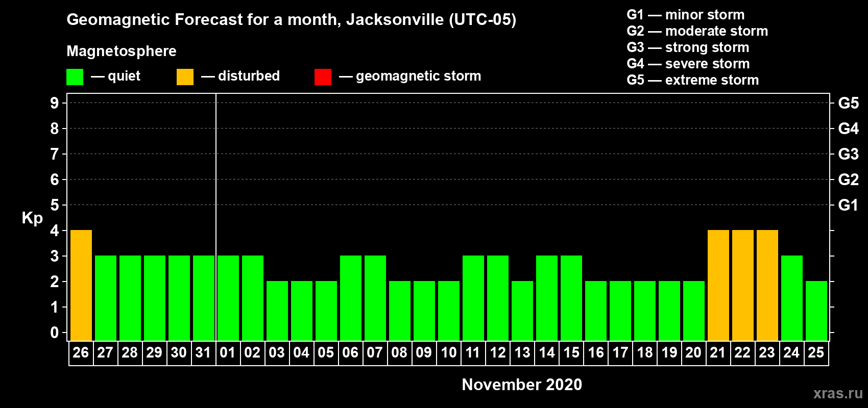Select the green bar for day 01
The width and height of the screenshot is (868, 408).
pos(228,298)
